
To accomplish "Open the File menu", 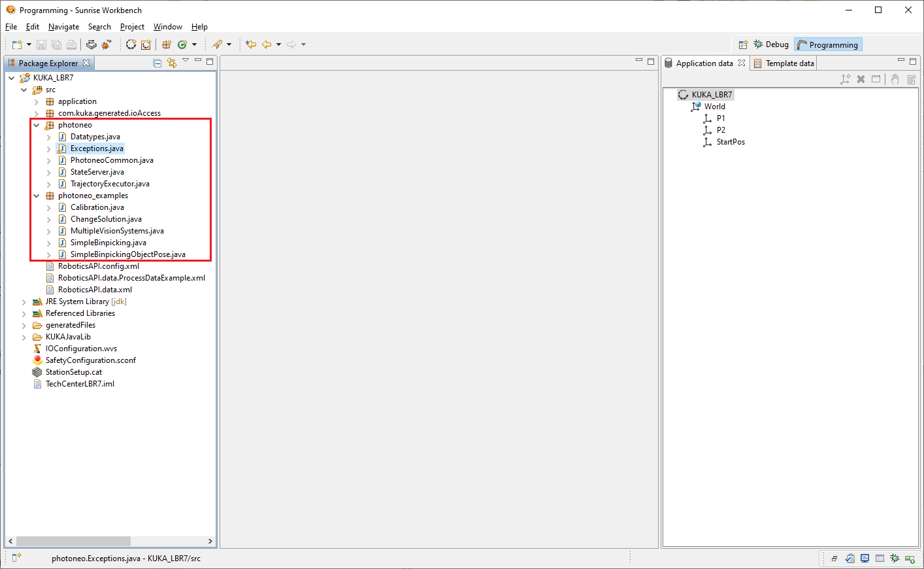I will tap(11, 27).
